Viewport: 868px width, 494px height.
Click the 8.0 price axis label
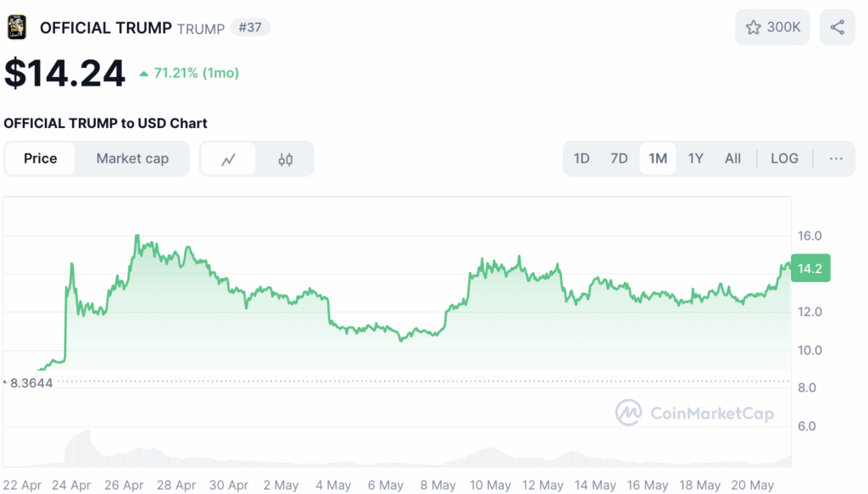tap(807, 387)
